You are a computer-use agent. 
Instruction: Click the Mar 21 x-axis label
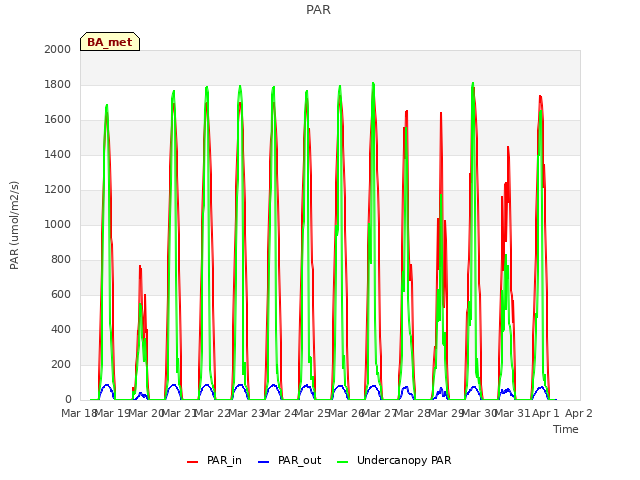click(179, 413)
